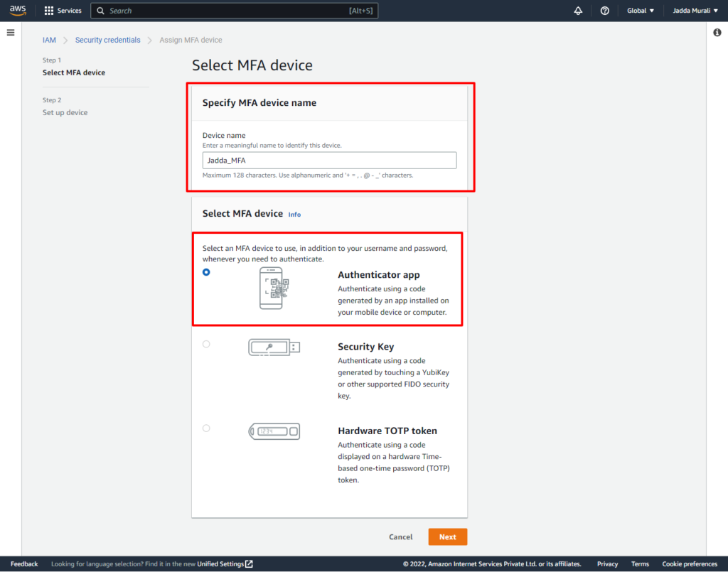Open the Jadda Murali account dropdown
This screenshot has height=572, width=728.
[x=695, y=11]
